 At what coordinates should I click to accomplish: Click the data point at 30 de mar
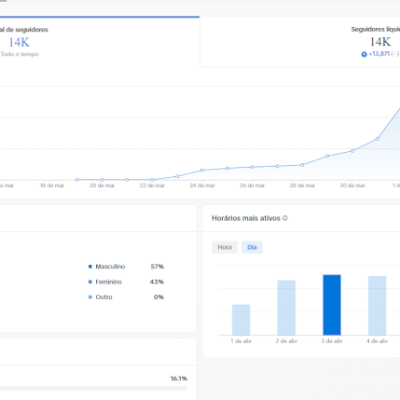point(352,151)
